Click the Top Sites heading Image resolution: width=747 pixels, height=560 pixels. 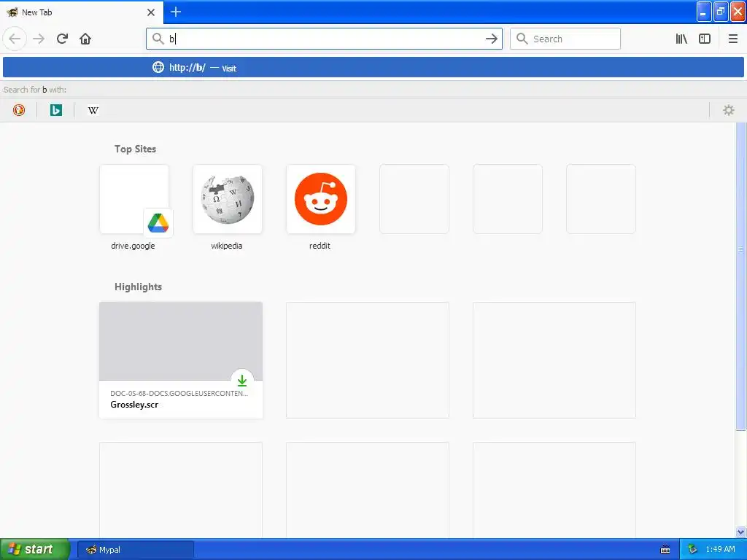pos(135,149)
